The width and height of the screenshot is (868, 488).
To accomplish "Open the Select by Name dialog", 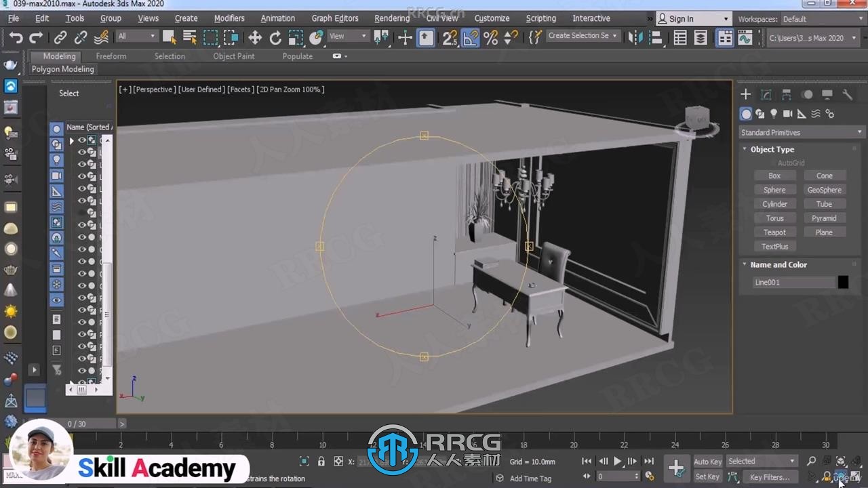I will pos(190,38).
